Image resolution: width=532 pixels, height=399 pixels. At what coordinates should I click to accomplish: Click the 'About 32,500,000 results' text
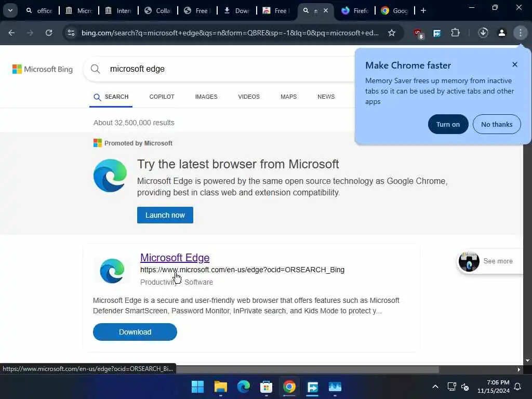(134, 123)
